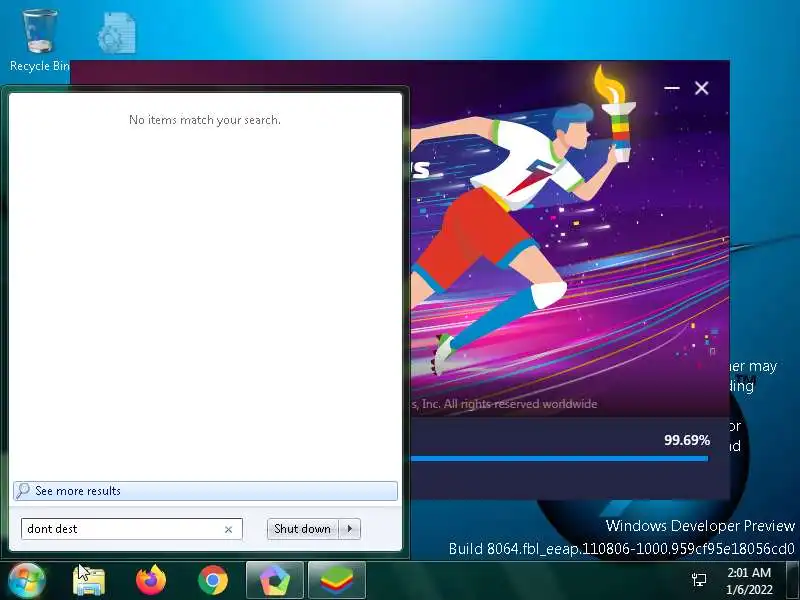The image size is (800, 600).
Task: Open the network tray icon
Action: 699,580
